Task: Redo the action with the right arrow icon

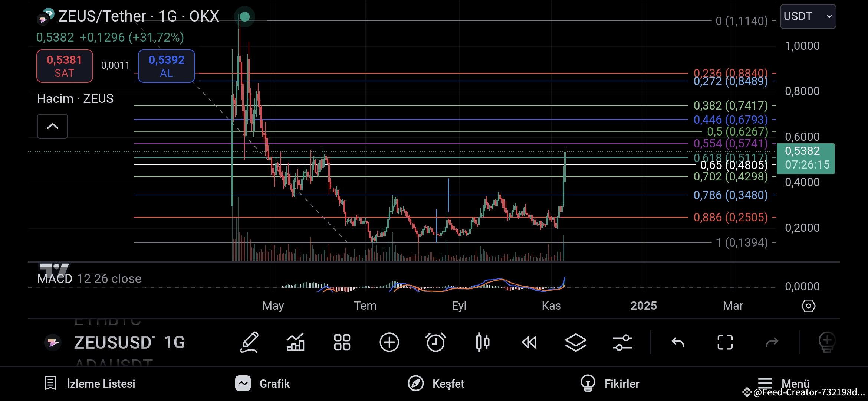Action: [x=772, y=342]
